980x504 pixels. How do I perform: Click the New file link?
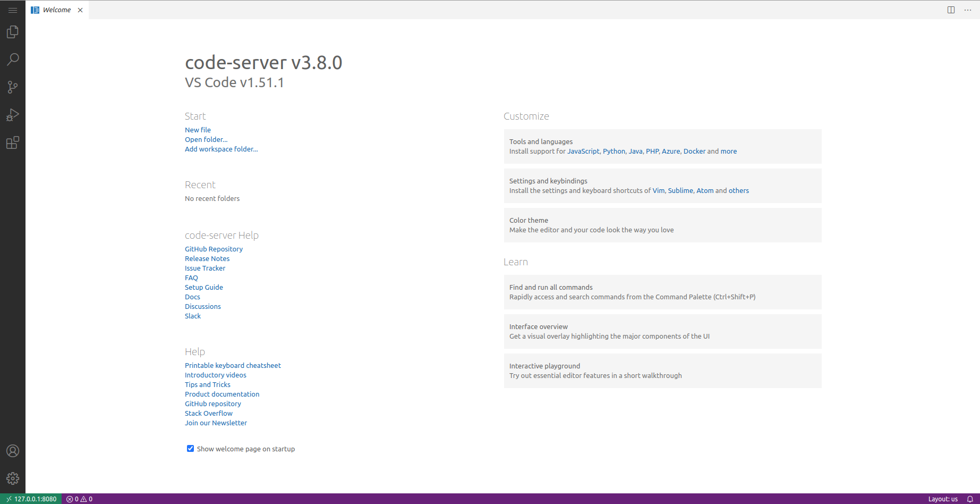198,130
